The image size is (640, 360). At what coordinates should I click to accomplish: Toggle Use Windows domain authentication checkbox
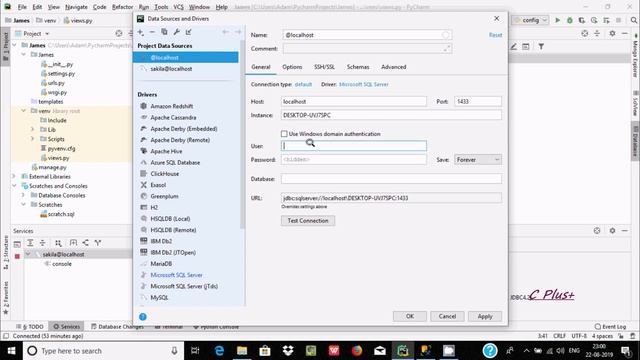[284, 134]
